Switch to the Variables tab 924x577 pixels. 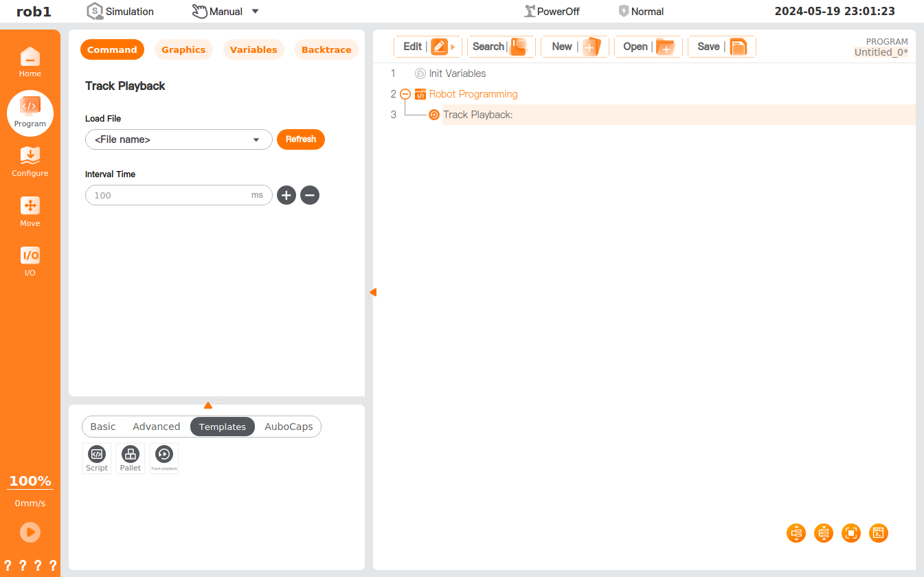[x=253, y=49]
